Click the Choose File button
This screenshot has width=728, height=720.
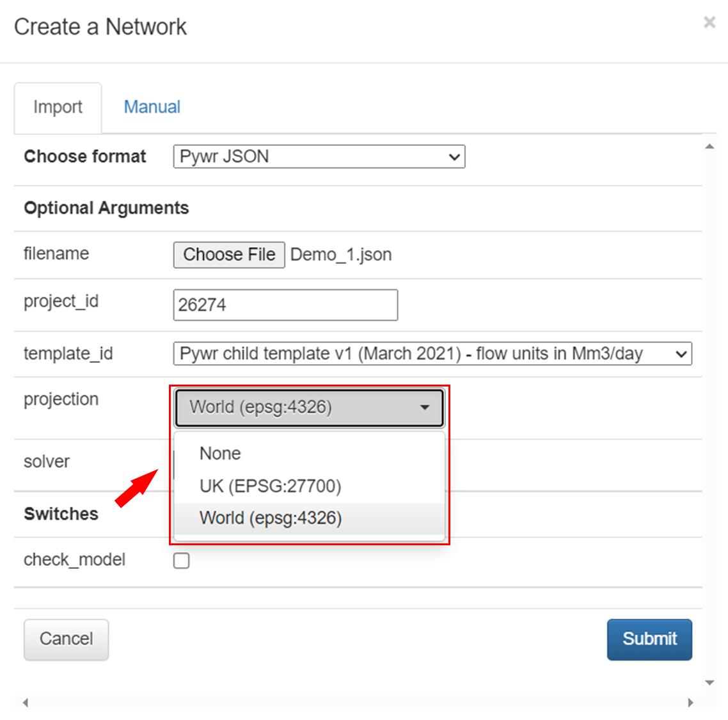229,255
